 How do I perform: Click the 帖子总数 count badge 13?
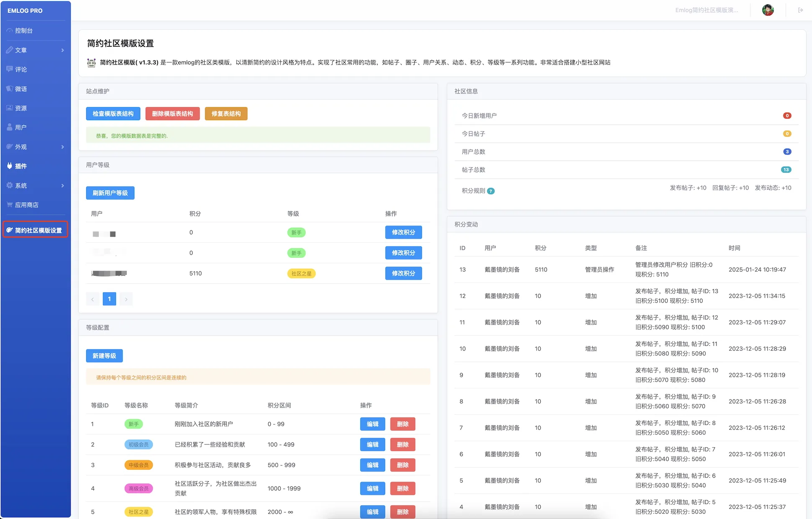pos(786,170)
